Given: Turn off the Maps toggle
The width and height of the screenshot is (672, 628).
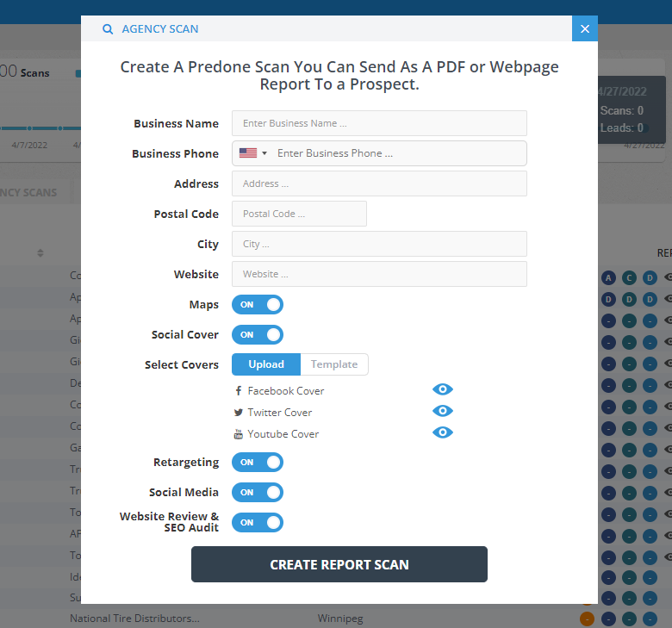Looking at the screenshot, I should 258,305.
